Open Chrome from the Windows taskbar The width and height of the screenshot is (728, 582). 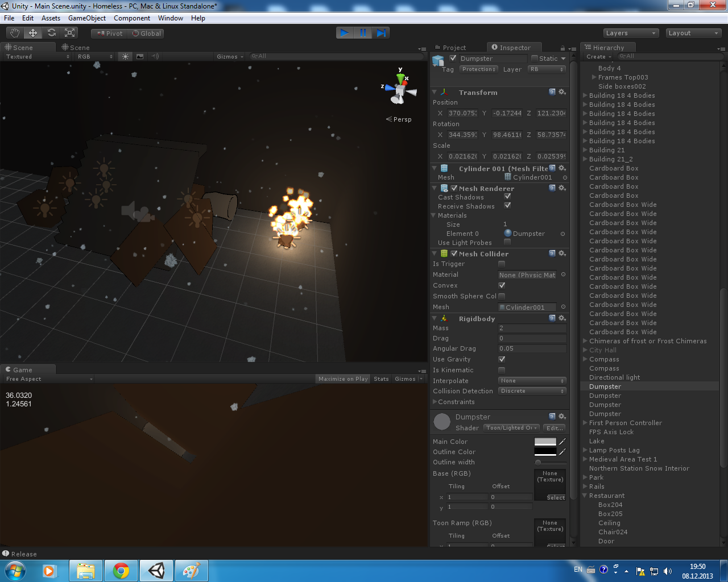121,571
